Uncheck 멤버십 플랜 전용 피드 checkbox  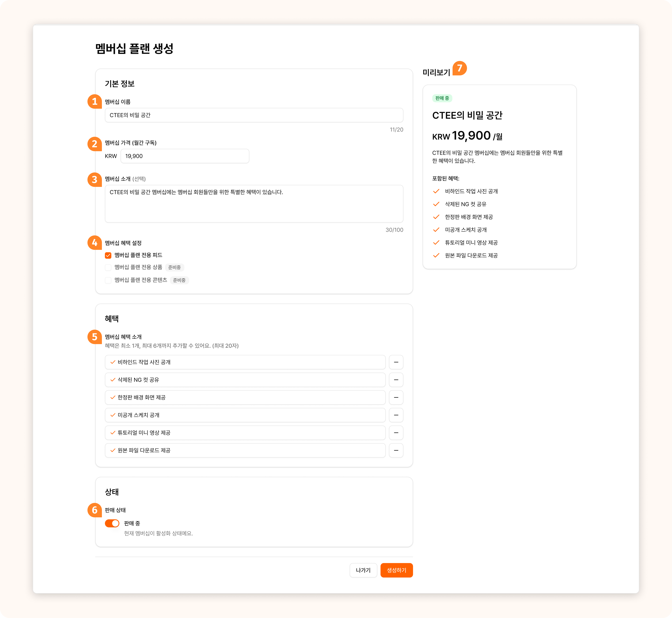108,255
